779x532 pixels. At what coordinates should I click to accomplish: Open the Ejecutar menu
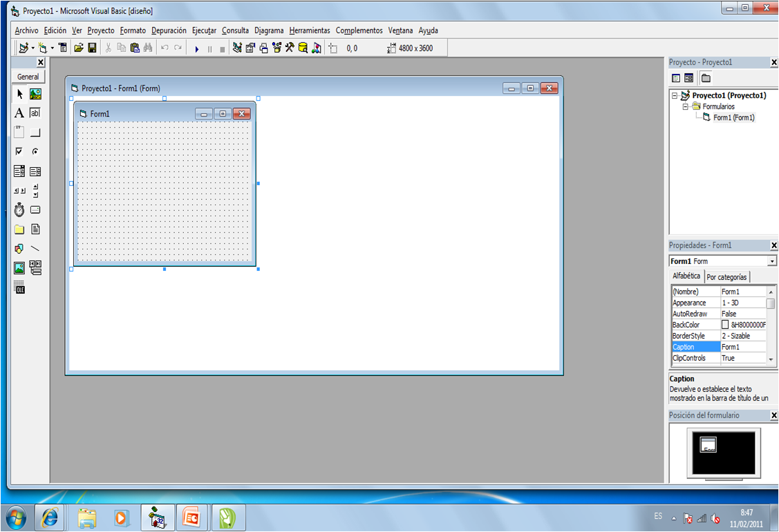point(203,30)
